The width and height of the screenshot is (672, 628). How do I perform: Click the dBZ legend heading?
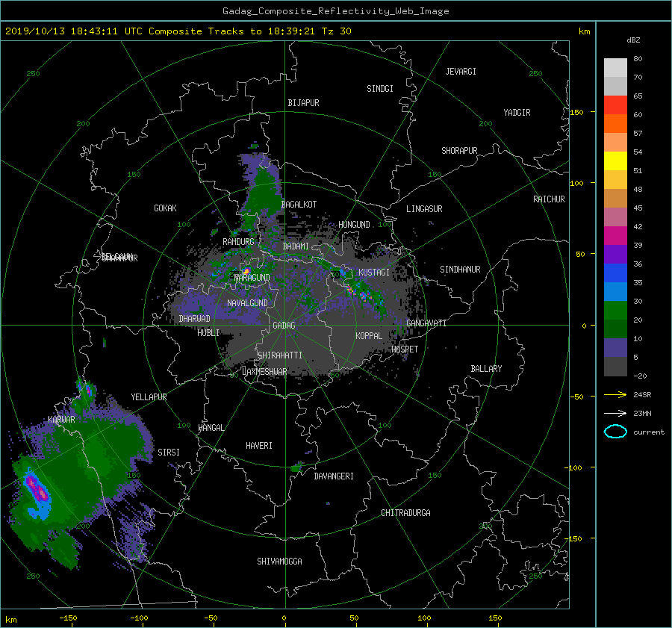[x=633, y=40]
